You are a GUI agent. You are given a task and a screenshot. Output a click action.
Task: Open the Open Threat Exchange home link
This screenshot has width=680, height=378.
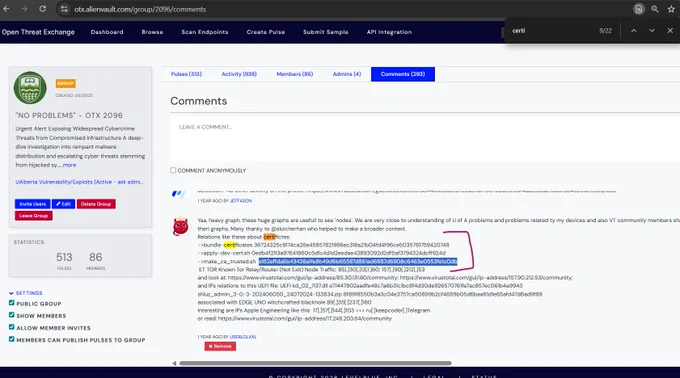tap(38, 32)
